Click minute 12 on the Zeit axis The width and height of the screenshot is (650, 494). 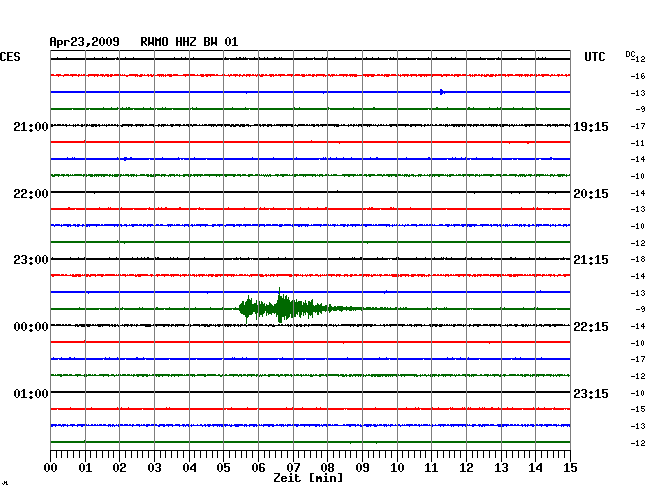(466, 467)
